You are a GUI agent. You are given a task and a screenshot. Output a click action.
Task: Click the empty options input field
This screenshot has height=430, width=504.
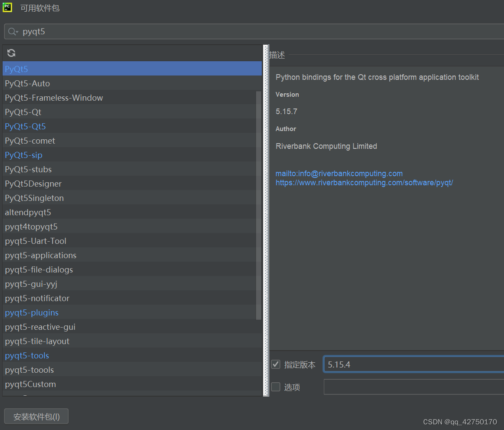tap(414, 387)
